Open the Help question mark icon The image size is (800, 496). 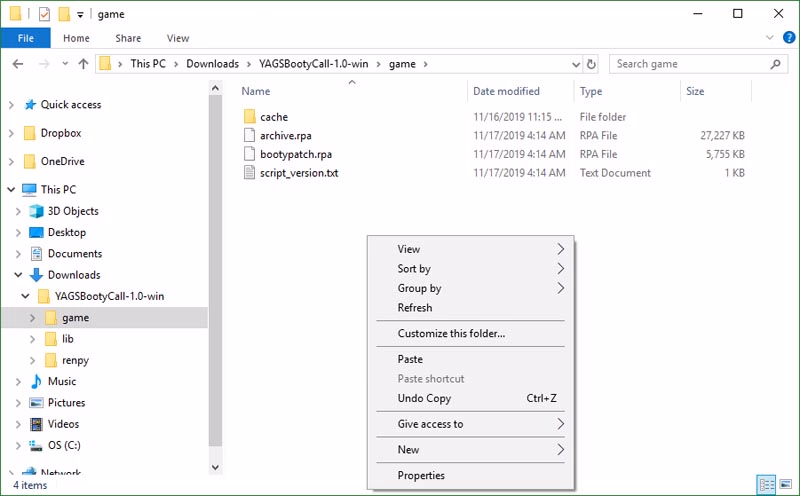787,39
